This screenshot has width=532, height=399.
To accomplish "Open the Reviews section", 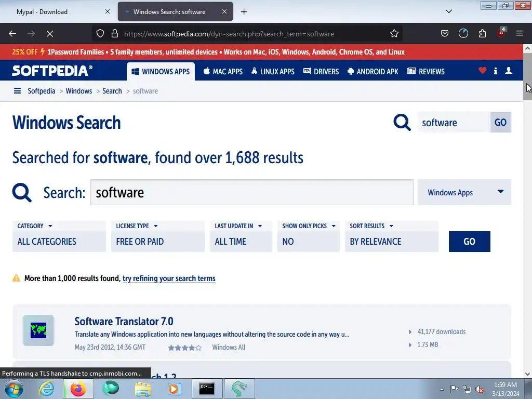I will [426, 72].
